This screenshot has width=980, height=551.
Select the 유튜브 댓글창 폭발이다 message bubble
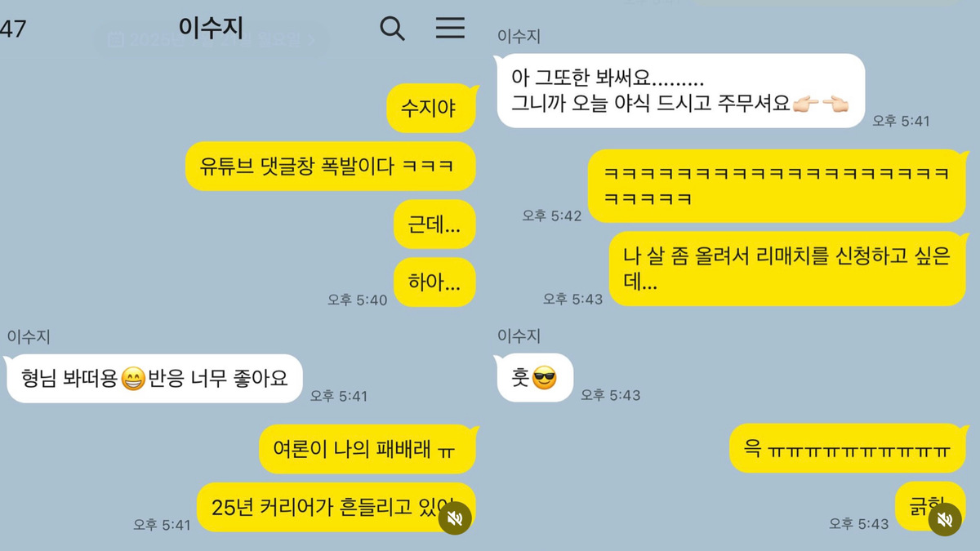point(330,167)
